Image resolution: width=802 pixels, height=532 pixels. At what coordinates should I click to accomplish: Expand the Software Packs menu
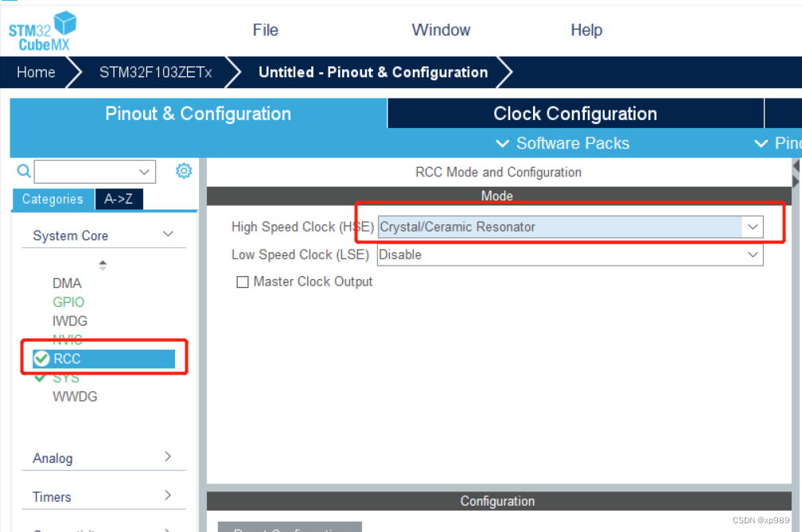coord(563,143)
